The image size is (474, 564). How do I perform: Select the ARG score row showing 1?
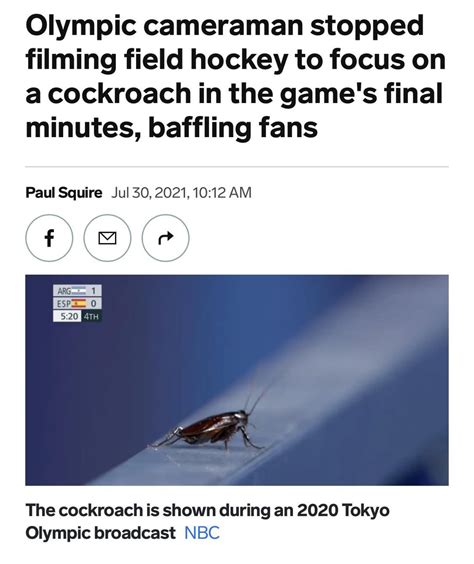coord(77,290)
